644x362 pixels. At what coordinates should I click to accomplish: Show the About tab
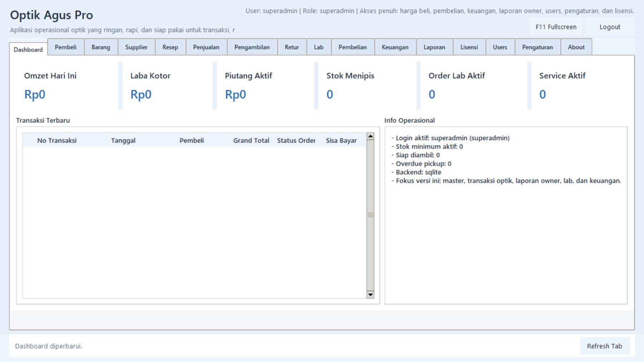click(576, 47)
